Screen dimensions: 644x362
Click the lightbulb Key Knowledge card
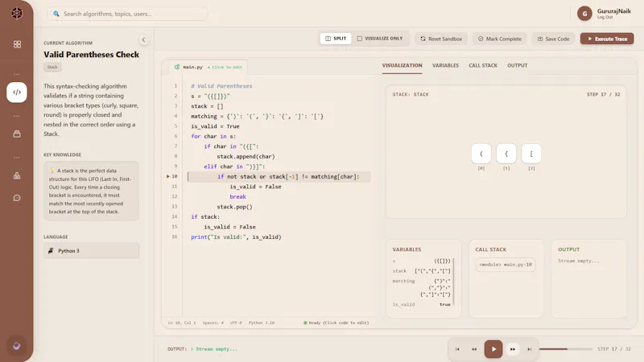pyautogui.click(x=91, y=191)
